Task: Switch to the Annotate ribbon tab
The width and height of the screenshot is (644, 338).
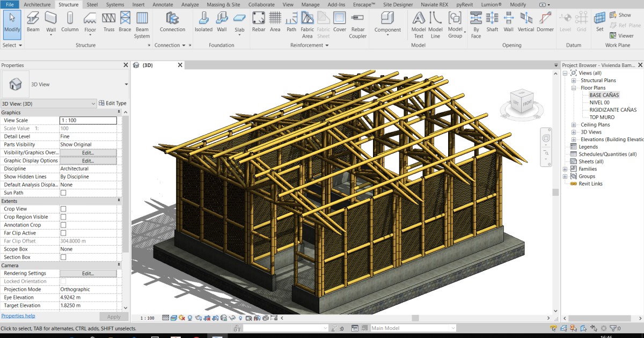Action: [x=162, y=4]
